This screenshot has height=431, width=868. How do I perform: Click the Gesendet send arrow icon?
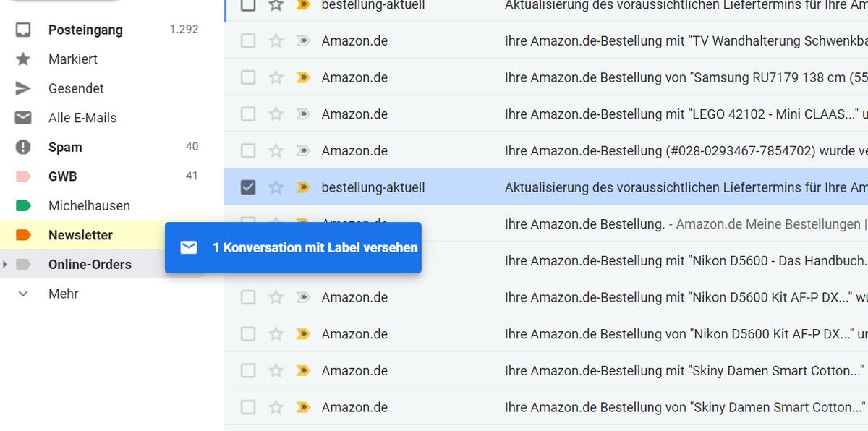(x=23, y=88)
